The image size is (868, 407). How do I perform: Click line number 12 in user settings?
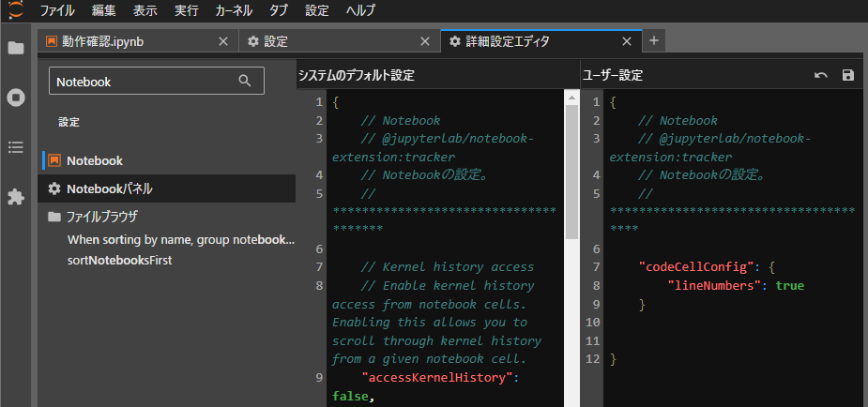(x=593, y=359)
